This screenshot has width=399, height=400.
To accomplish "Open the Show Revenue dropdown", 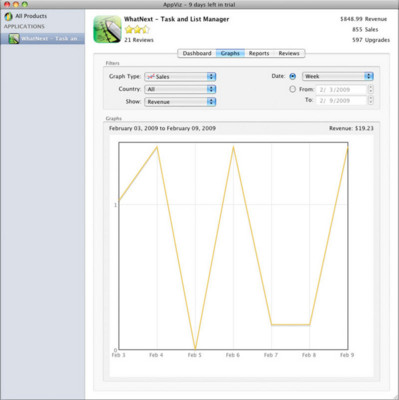I will [x=180, y=102].
